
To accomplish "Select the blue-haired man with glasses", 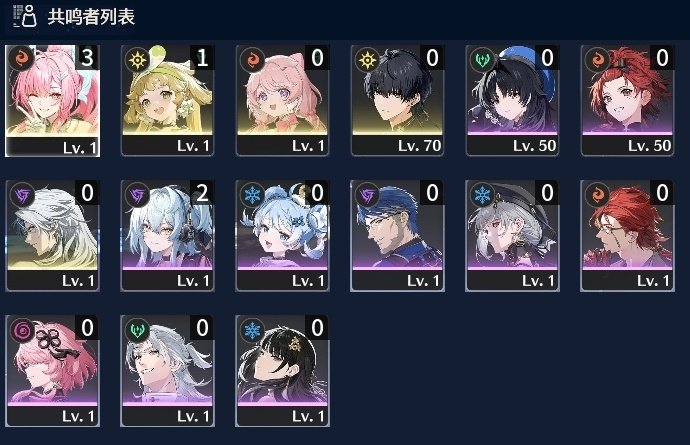I will pos(397,235).
